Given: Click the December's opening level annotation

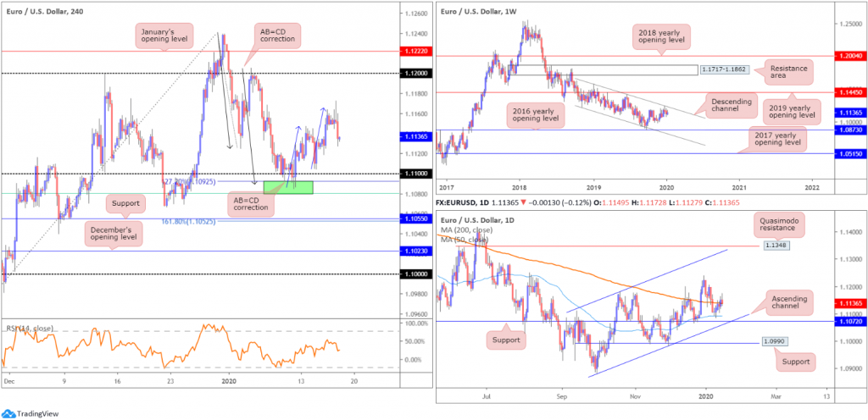Looking at the screenshot, I should coord(114,236).
